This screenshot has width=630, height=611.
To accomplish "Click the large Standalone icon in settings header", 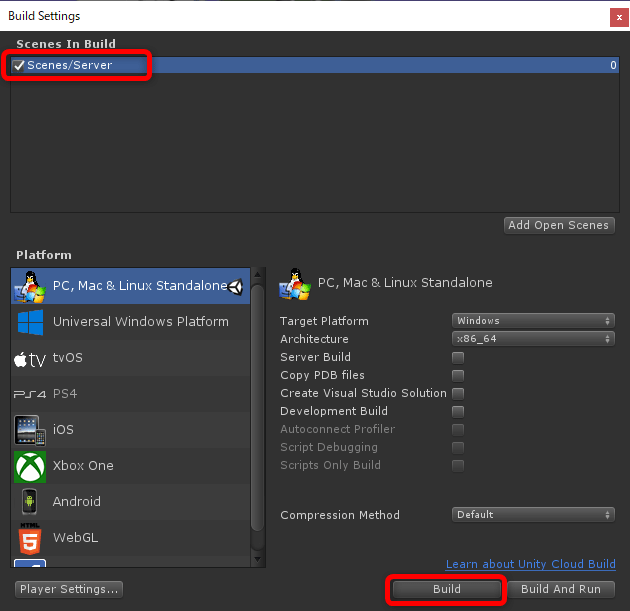I will [x=295, y=284].
